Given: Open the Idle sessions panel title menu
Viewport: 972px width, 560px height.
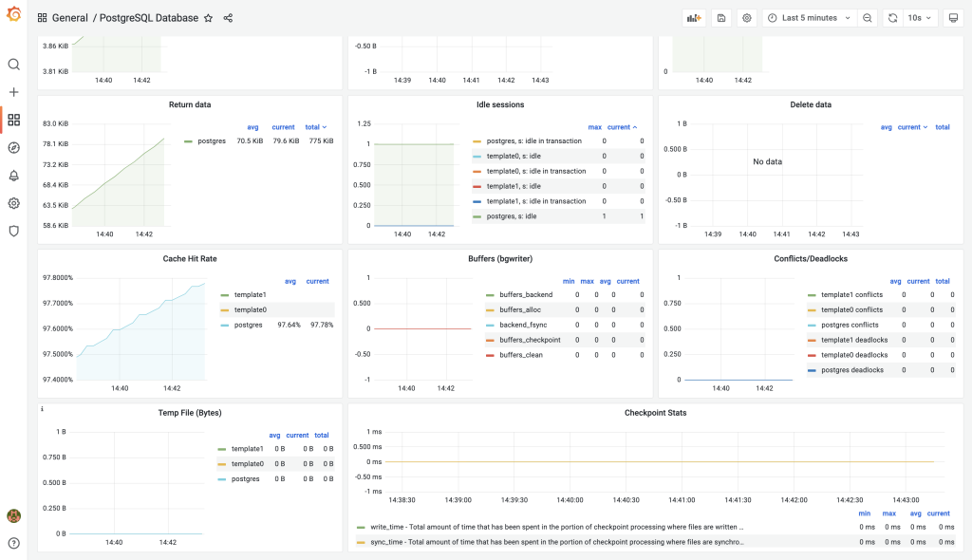Looking at the screenshot, I should [498, 104].
